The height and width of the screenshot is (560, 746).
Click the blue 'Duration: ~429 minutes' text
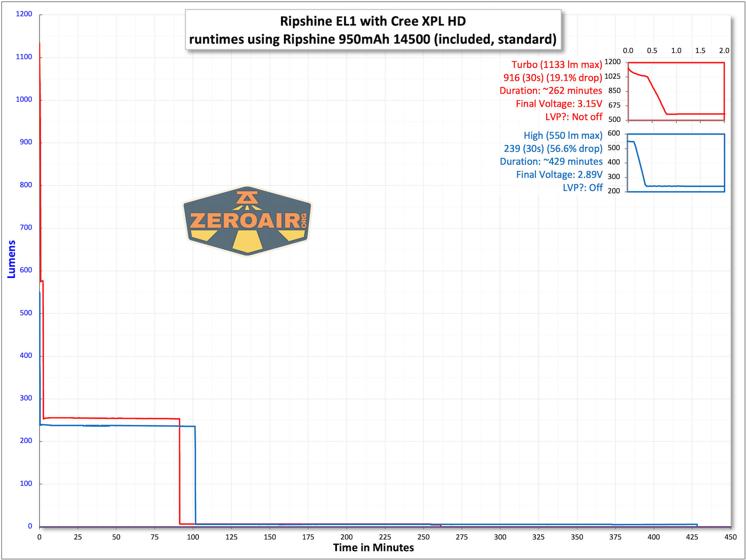(x=551, y=162)
